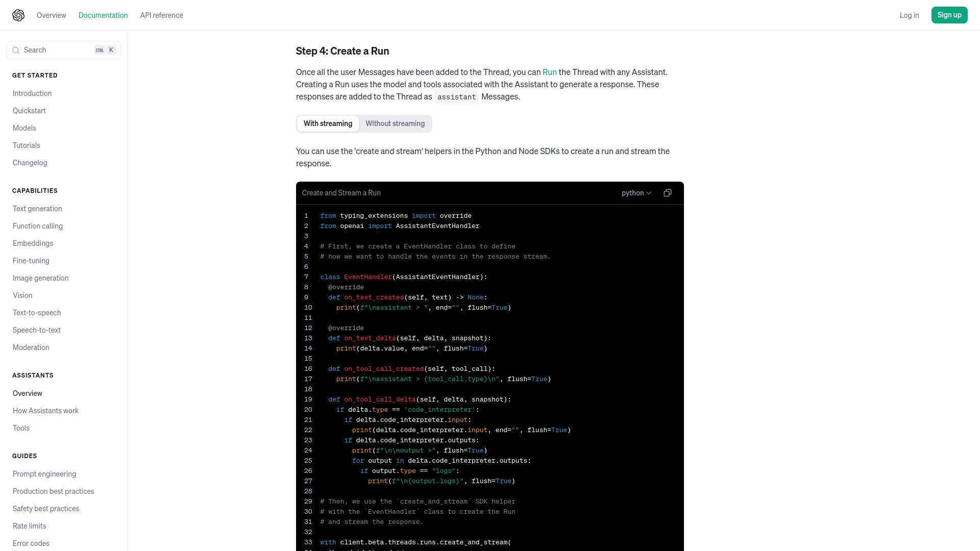Open Text-to-speech in sidebar
The image size is (980, 551).
click(x=37, y=313)
